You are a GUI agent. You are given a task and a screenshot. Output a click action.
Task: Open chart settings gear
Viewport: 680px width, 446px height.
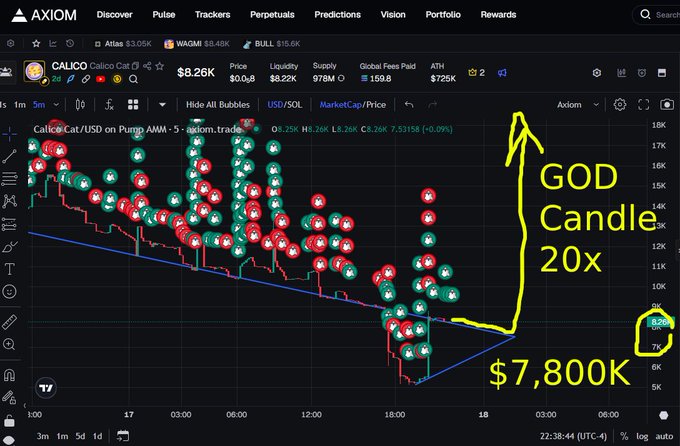(620, 105)
